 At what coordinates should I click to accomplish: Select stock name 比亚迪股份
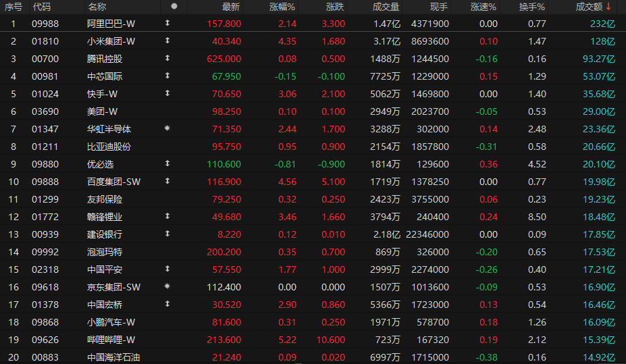point(109,147)
